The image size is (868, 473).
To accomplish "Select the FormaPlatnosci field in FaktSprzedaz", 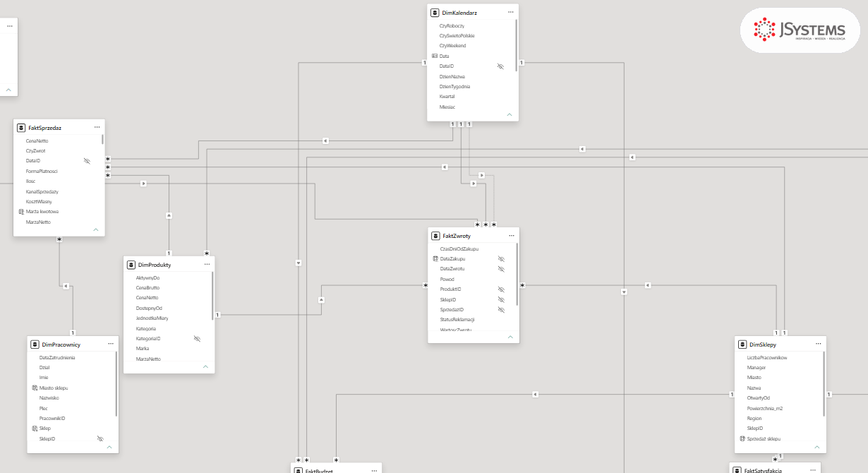I will point(42,171).
